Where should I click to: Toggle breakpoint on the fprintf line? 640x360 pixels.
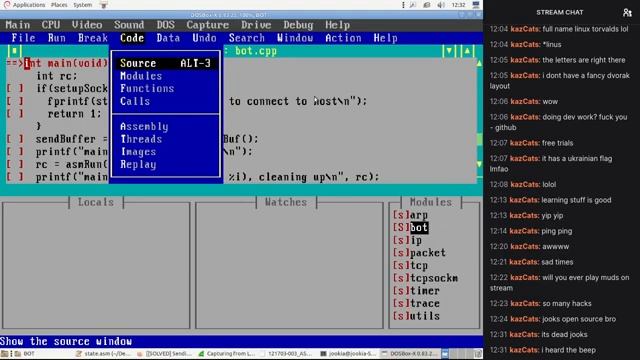(x=15, y=101)
